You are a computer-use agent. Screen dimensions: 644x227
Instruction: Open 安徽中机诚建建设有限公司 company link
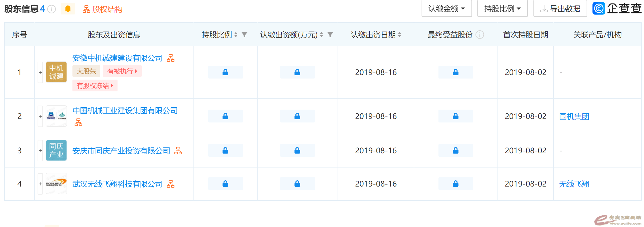(x=118, y=58)
